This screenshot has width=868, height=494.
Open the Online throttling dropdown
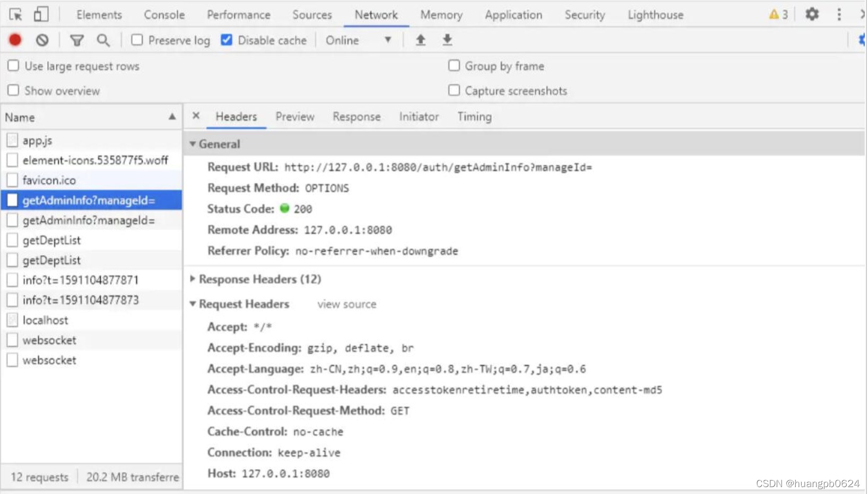[360, 40]
